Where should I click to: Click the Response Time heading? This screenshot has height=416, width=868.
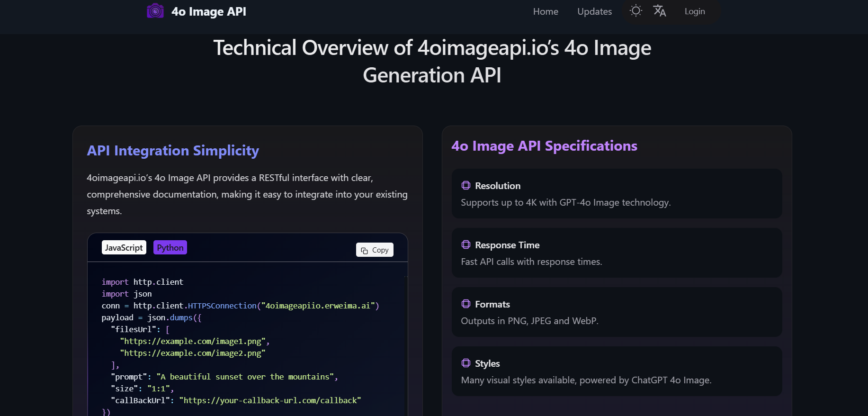coord(507,245)
